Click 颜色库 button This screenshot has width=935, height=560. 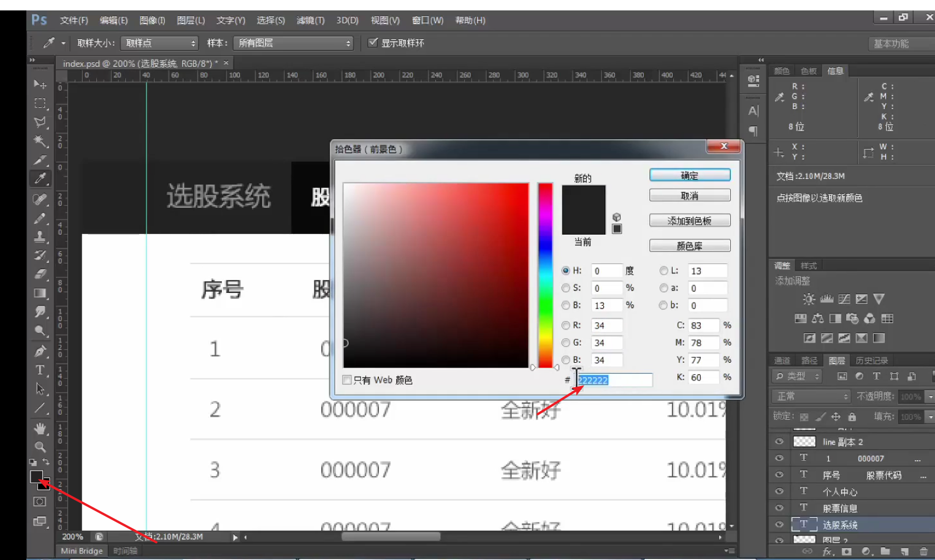690,246
